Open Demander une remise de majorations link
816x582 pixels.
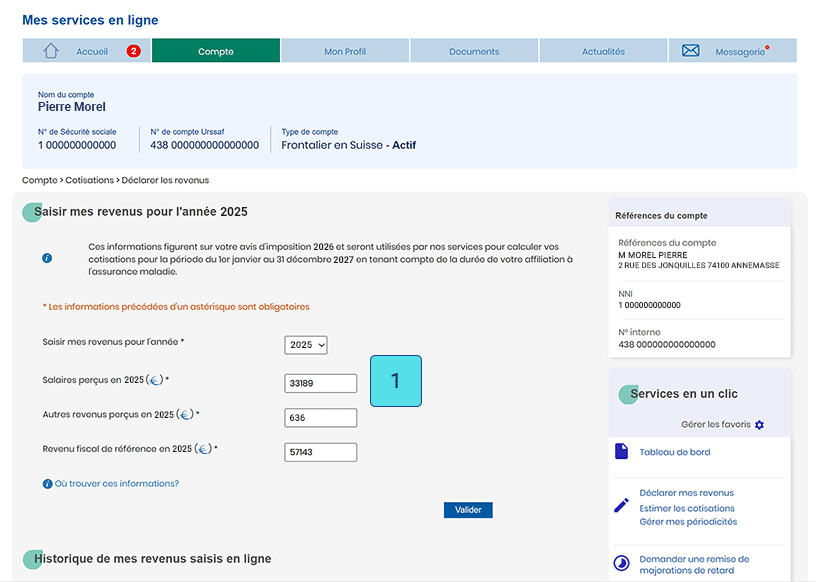coord(694,564)
